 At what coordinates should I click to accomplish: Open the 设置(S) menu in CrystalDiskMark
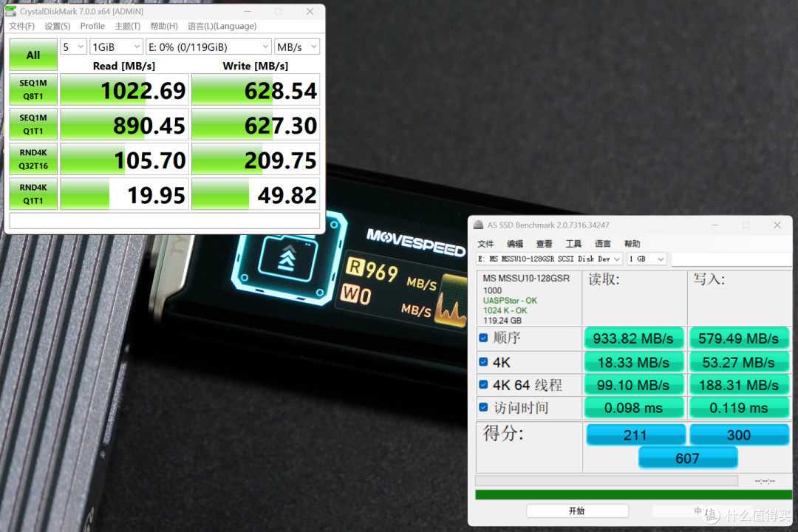click(x=57, y=26)
